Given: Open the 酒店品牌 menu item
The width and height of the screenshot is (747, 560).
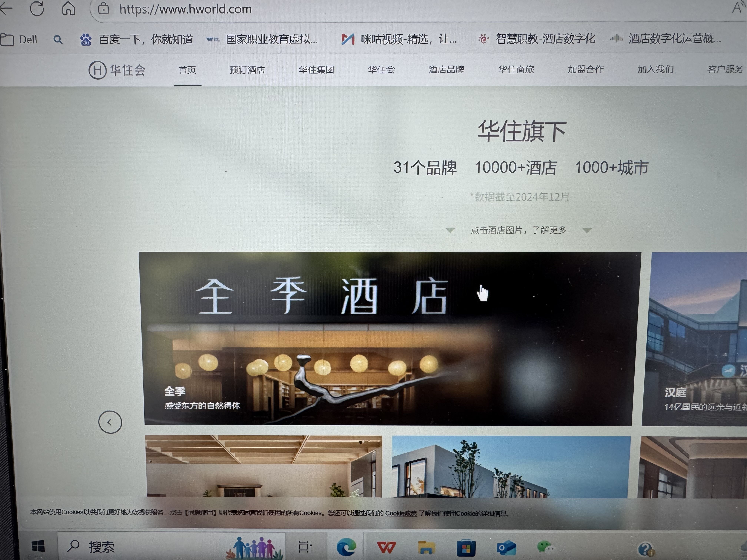Looking at the screenshot, I should coord(446,69).
